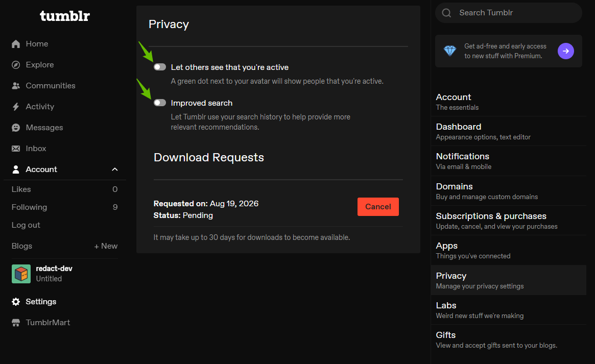The image size is (595, 364).
Task: Open Subscriptions & purchases settings
Action: (509, 221)
